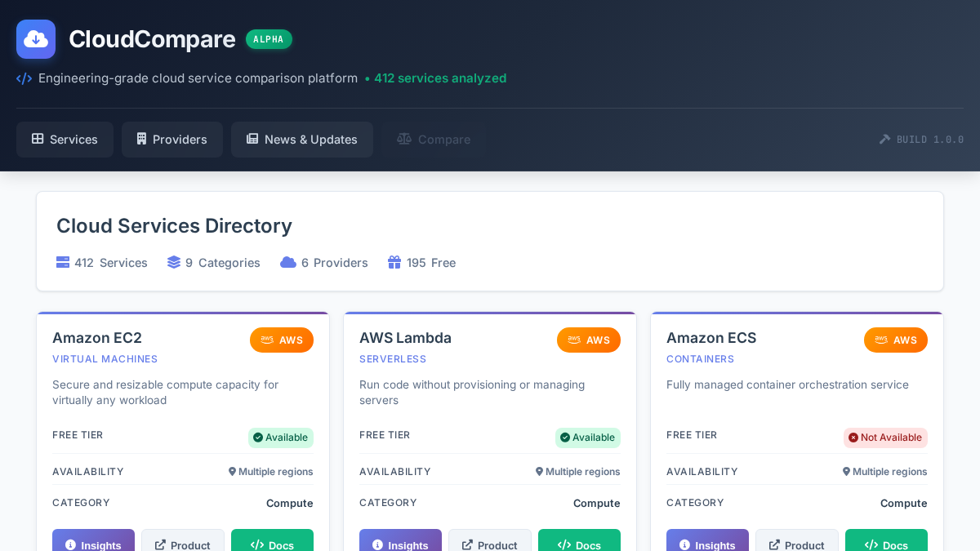Click the Available free tier badge on AWS Lambda
980x551 pixels.
588,438
